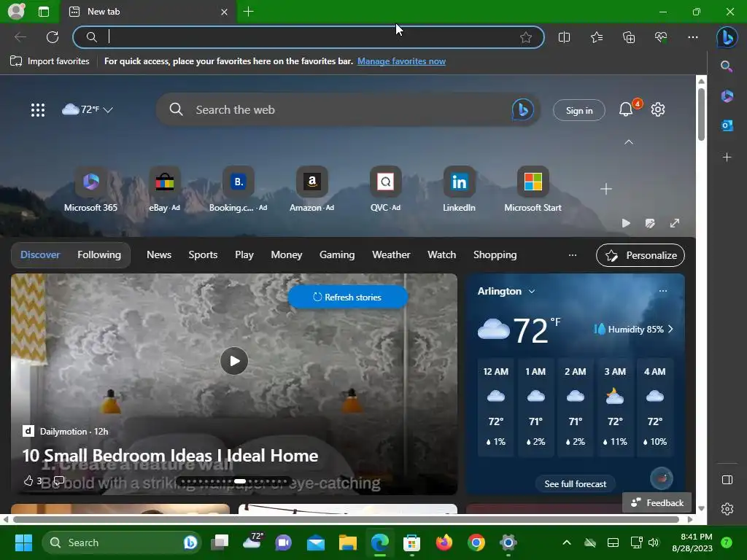Play the 10 Small Bedroom Ideas video
This screenshot has height=560, width=747.
tap(234, 361)
